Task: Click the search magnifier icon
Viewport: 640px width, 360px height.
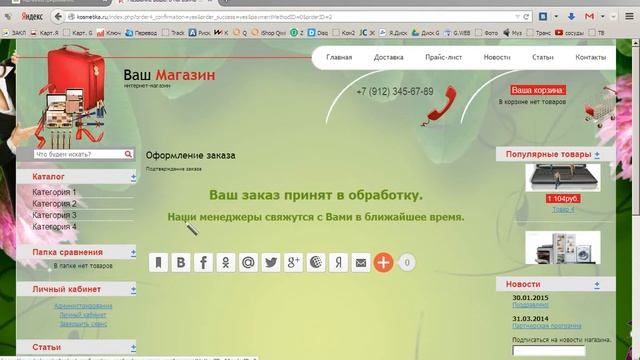Action: point(128,154)
